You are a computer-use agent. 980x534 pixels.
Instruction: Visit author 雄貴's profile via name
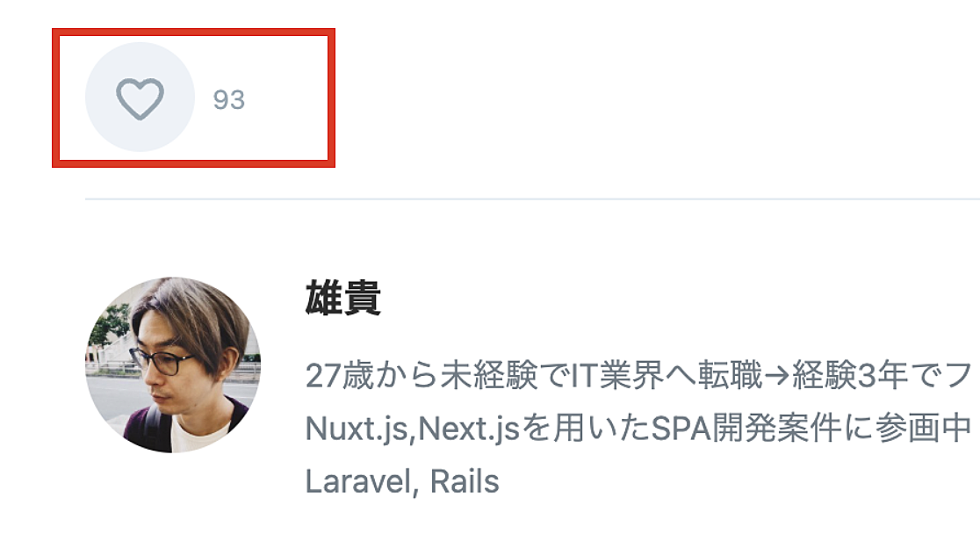click(x=342, y=298)
